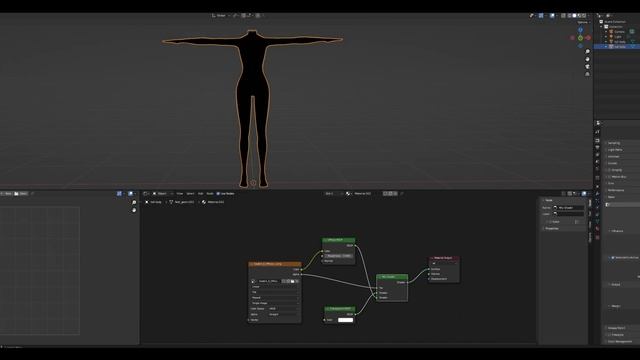Viewport: 640px width, 360px height.
Task: Click white color swatch on Transparent BSDF node
Action: (x=345, y=320)
